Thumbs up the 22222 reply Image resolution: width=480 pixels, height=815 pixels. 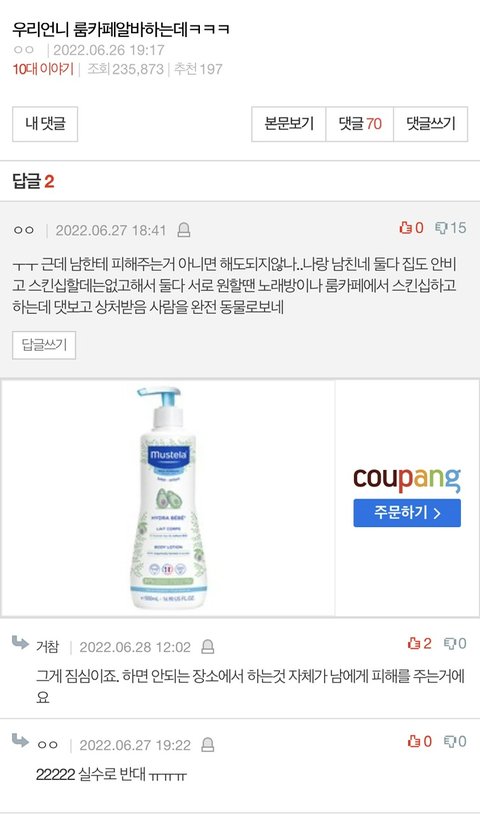click(419, 741)
